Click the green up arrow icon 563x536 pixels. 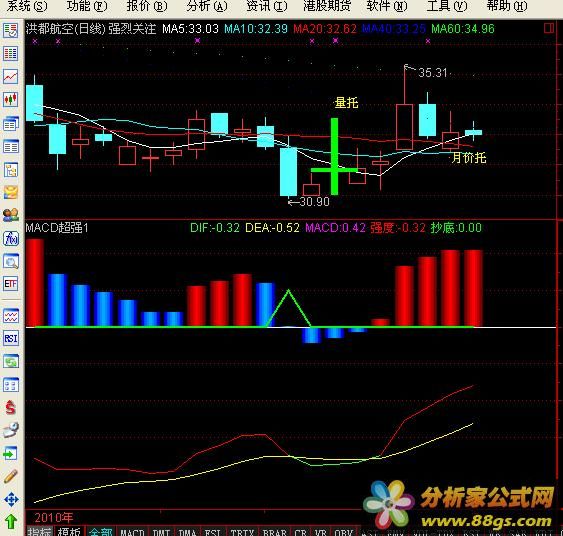11,522
